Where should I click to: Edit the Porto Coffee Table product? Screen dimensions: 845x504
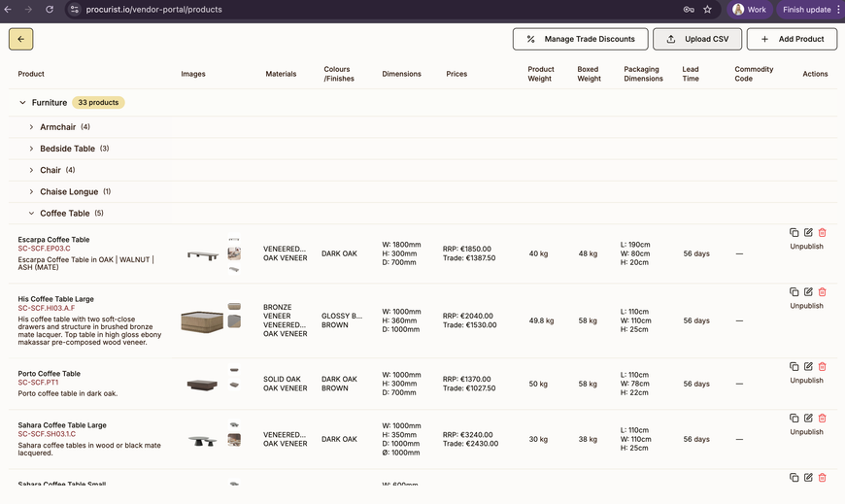808,366
